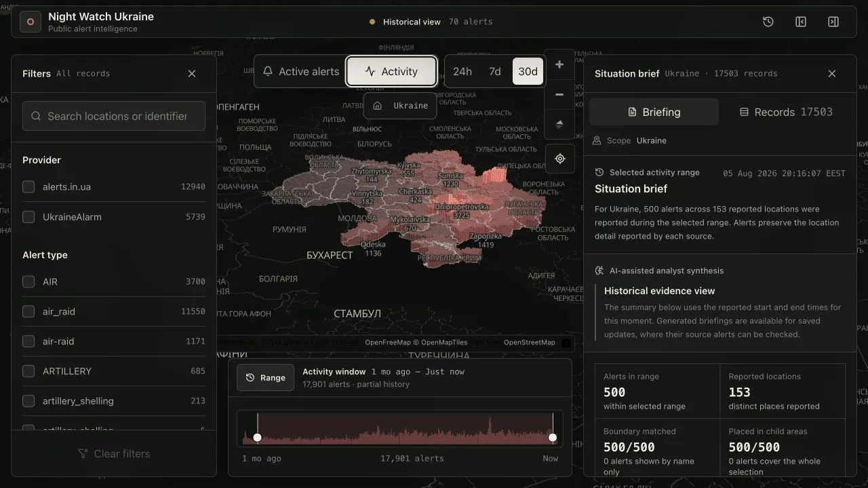Image resolution: width=868 pixels, height=488 pixels.
Task: Check the air-raid alert type checkbox
Action: [28, 341]
